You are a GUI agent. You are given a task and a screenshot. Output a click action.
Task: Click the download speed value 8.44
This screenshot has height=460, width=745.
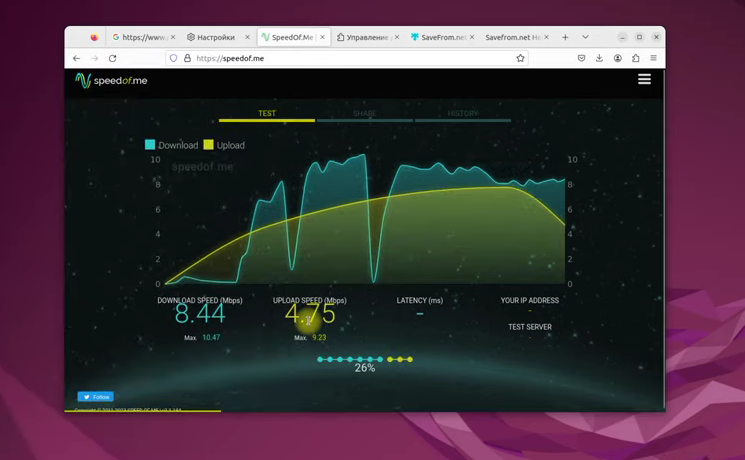coord(200,314)
